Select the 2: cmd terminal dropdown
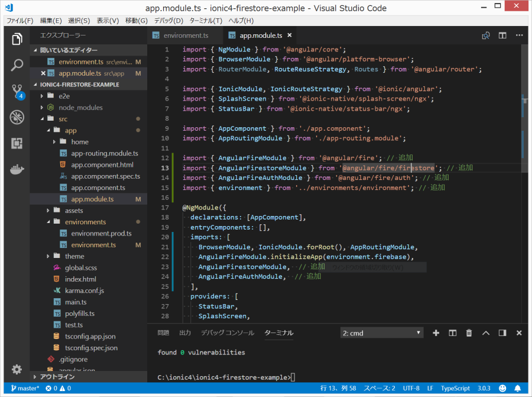Screen dimensions: 532x397 click(382, 333)
